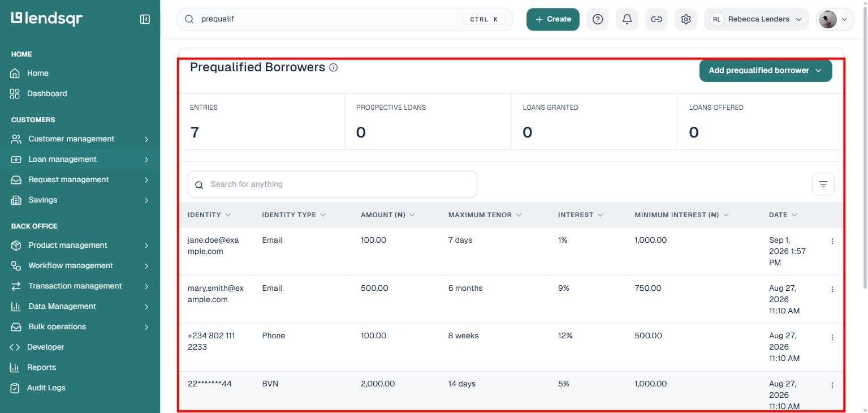Expand Transaction management menu
Image resolution: width=868 pixels, height=413 pixels.
click(x=80, y=286)
